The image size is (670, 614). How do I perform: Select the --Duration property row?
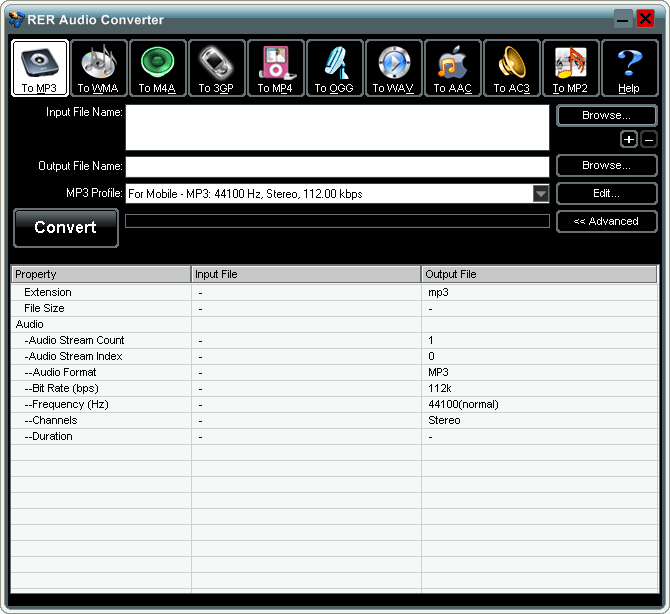(x=334, y=437)
